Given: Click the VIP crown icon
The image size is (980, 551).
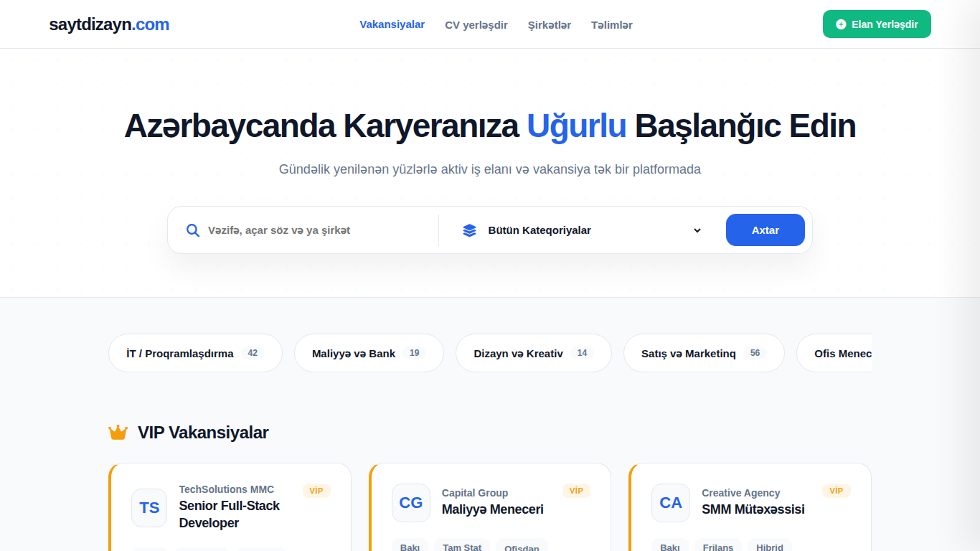Looking at the screenshot, I should (x=118, y=433).
